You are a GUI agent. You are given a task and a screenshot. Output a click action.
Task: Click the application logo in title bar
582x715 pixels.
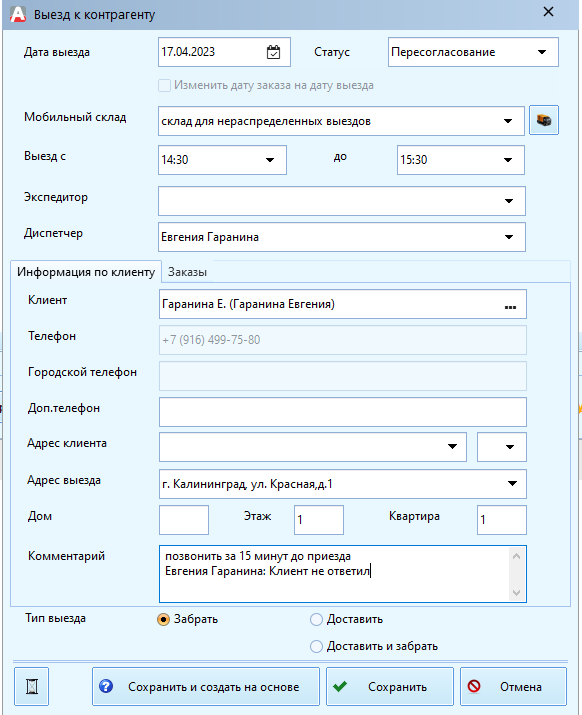18,14
